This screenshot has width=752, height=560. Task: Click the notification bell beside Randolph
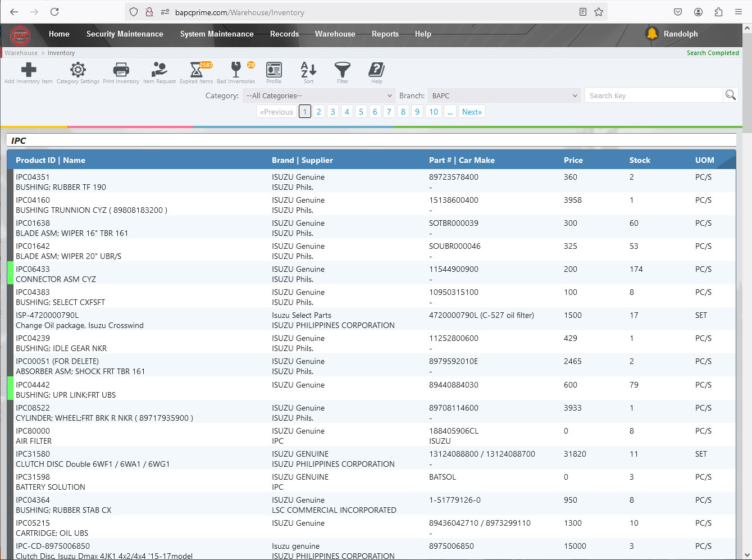pyautogui.click(x=652, y=34)
